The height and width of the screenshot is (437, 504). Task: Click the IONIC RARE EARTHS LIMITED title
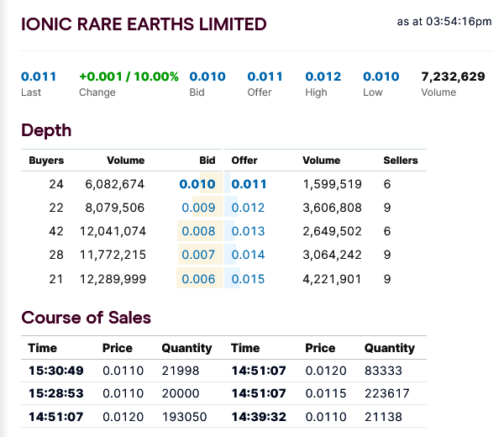[144, 24]
